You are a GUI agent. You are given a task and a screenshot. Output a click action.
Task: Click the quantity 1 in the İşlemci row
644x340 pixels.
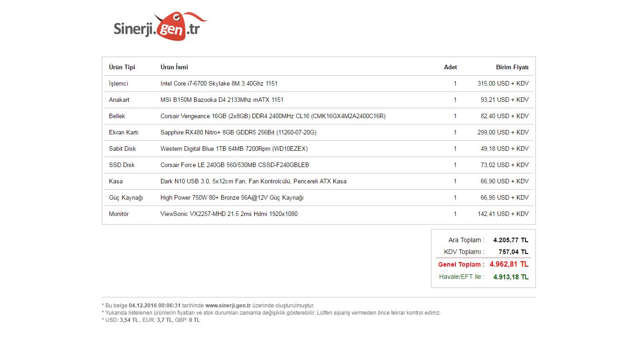pyautogui.click(x=455, y=84)
